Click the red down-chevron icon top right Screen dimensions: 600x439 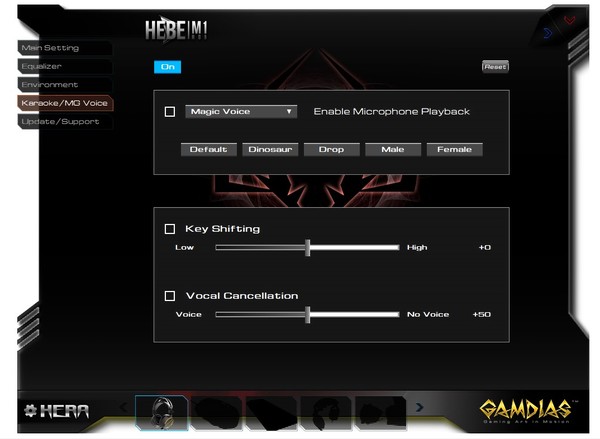pos(570,20)
